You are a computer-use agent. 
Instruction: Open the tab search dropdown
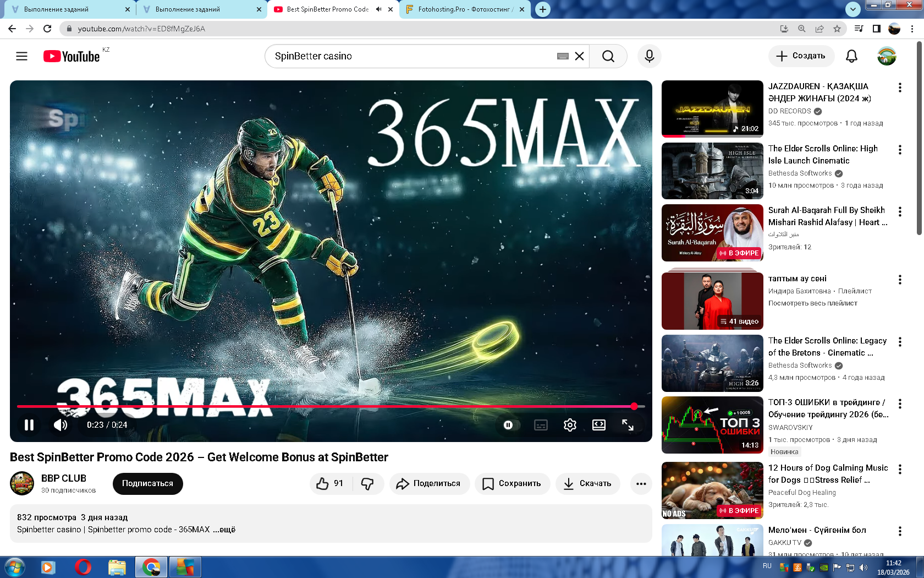tap(853, 9)
